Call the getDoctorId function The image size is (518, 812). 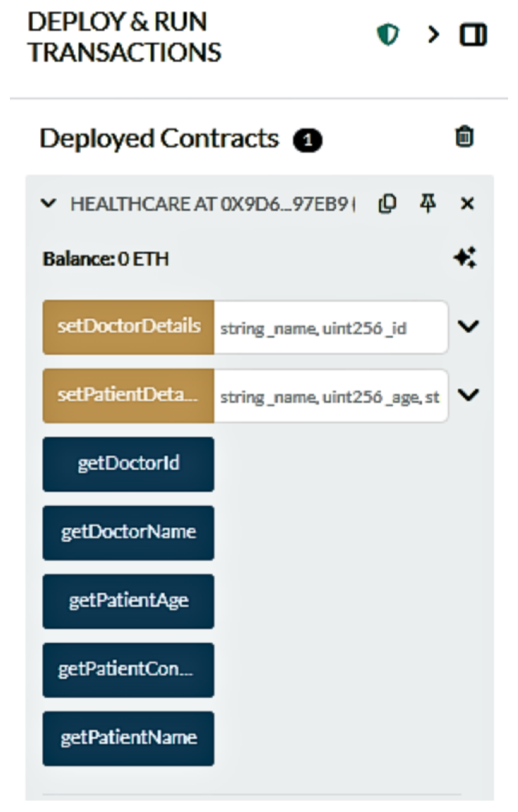click(129, 465)
